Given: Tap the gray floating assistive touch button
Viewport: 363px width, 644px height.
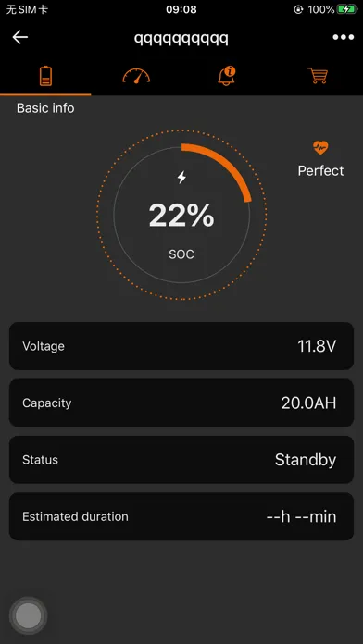Looking at the screenshot, I should [29, 615].
